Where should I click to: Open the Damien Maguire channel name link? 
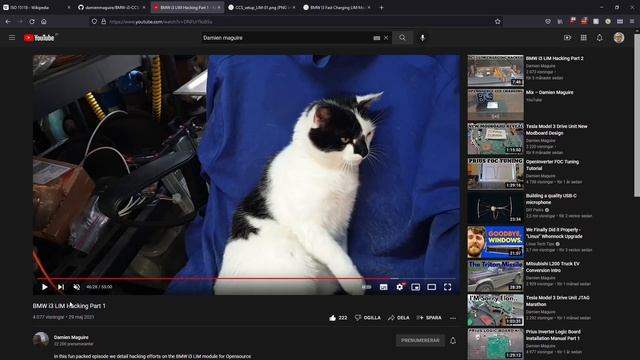(71, 337)
